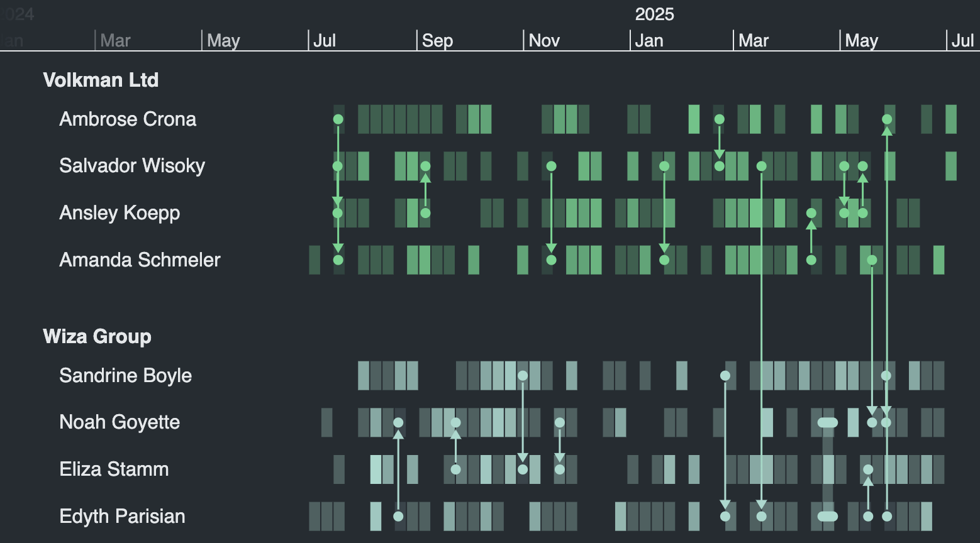Click the Nov month label on the axis
This screenshot has width=980, height=543.
coord(543,41)
